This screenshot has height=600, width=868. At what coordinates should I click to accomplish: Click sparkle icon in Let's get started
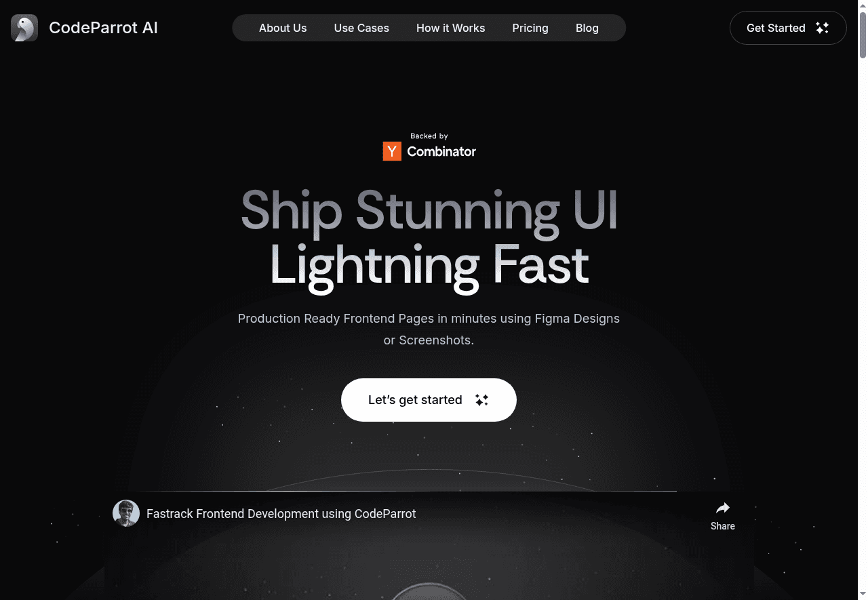[481, 400]
